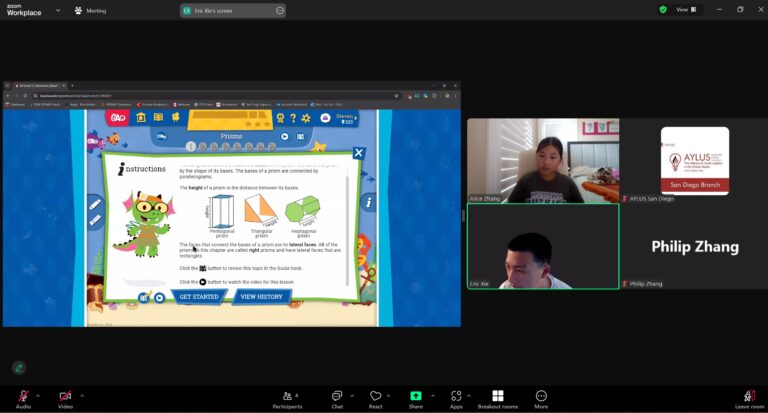Viewport: 768px width, 413px height.
Task: Click the blue info i button
Action: coord(368,202)
